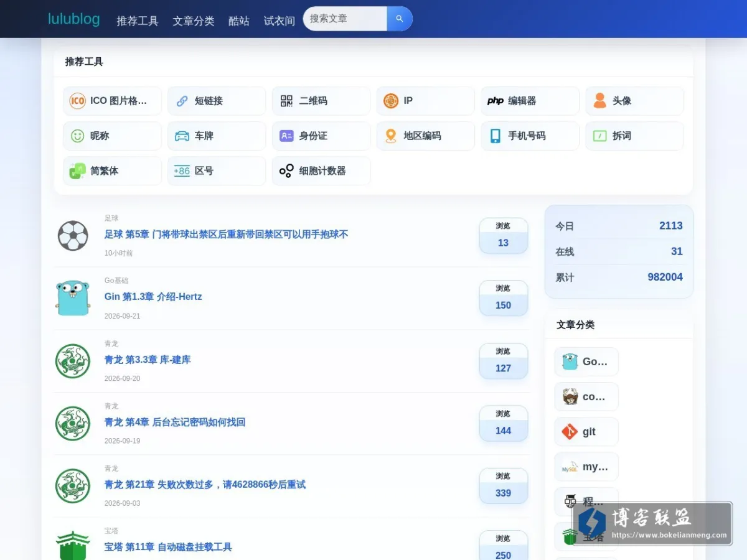
Task: Click the 浏览 150 view count badge
Action: click(x=504, y=298)
